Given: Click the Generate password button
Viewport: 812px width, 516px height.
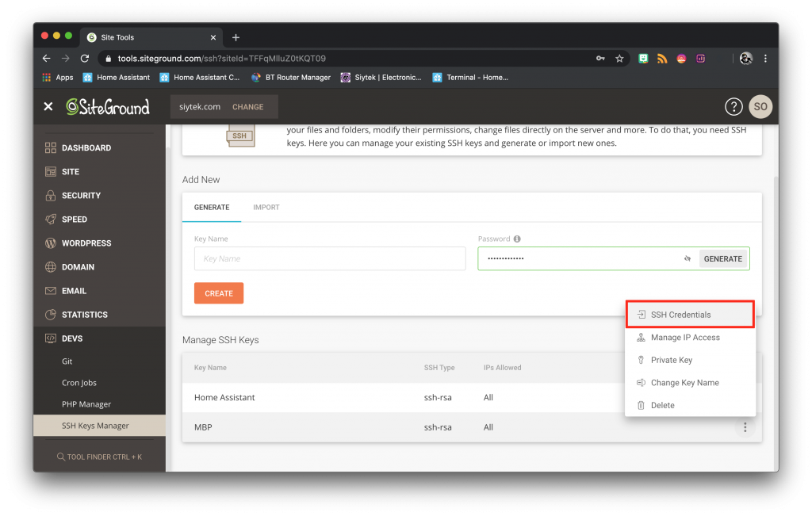Looking at the screenshot, I should tap(723, 258).
